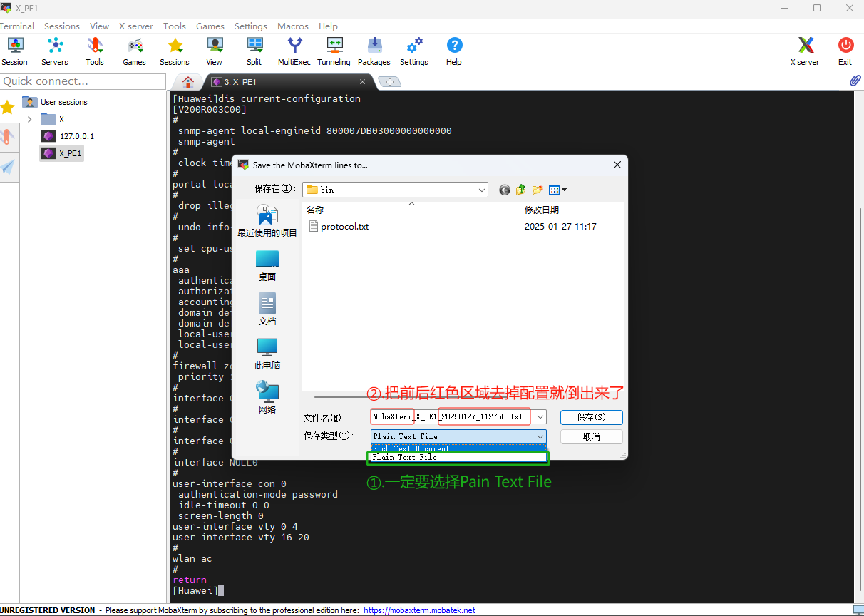
Task: Open the view menu dropdown icon
Action: tap(558, 190)
